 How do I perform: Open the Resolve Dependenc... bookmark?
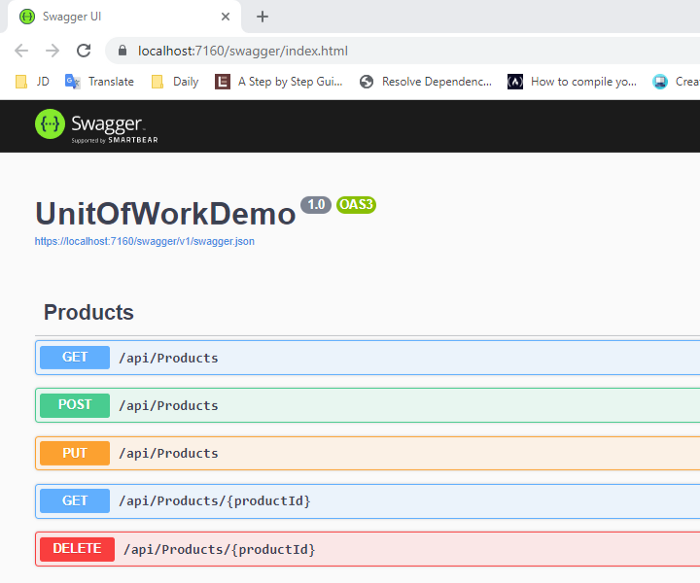click(x=426, y=82)
